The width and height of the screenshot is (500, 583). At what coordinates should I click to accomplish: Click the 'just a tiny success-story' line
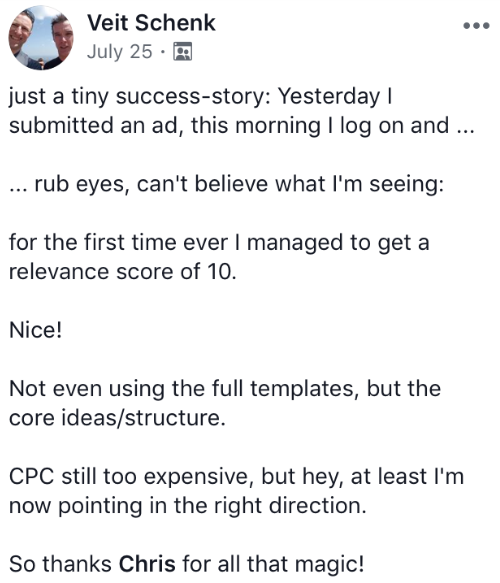pyautogui.click(x=200, y=96)
